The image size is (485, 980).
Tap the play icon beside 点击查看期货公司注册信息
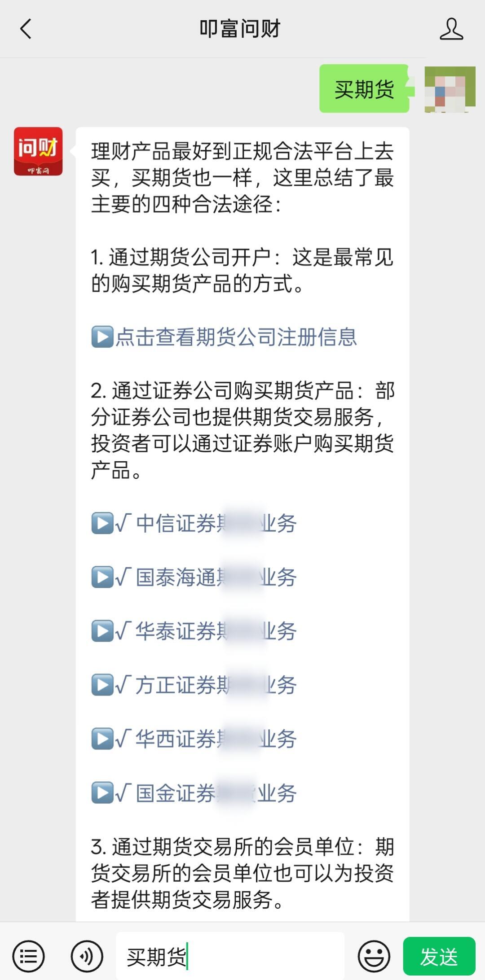point(102,337)
